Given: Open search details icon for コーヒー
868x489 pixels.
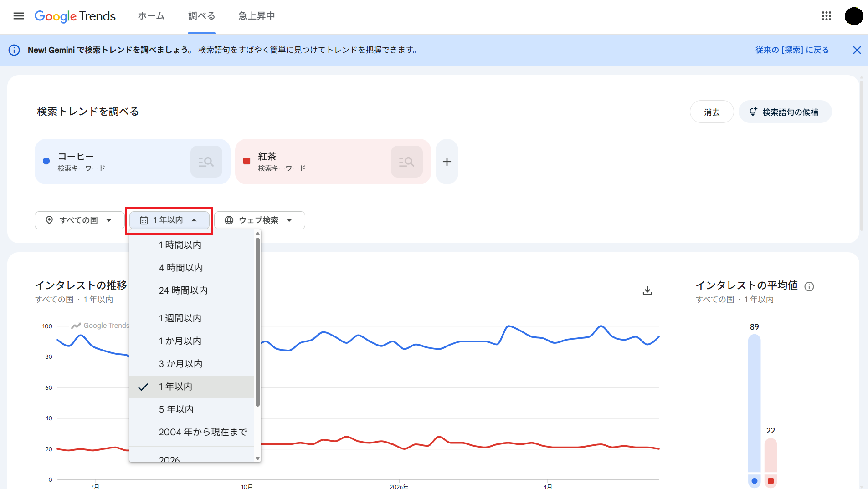Looking at the screenshot, I should pyautogui.click(x=206, y=162).
